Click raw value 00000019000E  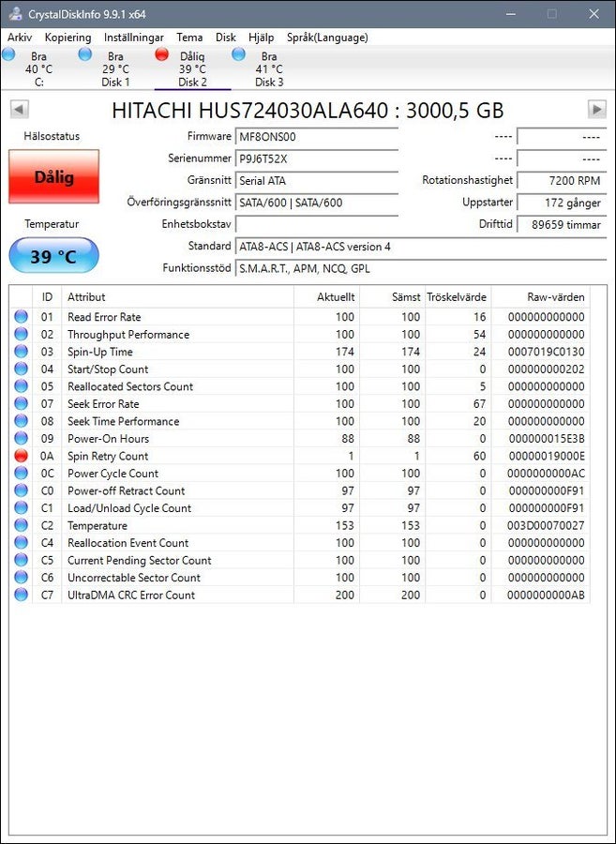pos(546,457)
